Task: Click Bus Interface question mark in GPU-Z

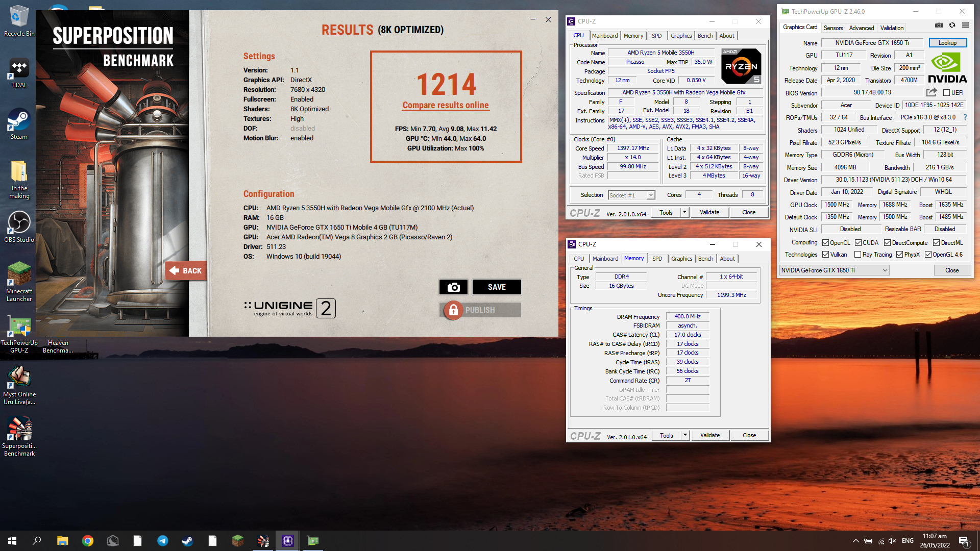Action: 965,117
